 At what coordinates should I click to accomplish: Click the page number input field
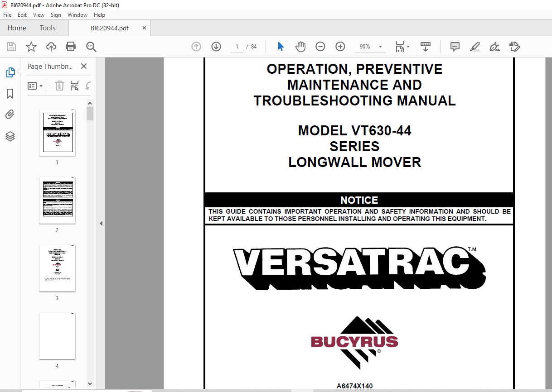coord(237,47)
